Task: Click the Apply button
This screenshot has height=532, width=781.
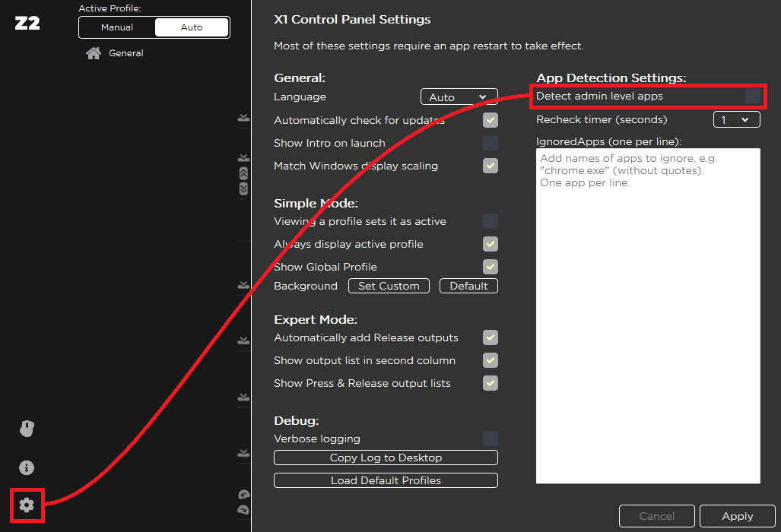Action: pyautogui.click(x=738, y=516)
